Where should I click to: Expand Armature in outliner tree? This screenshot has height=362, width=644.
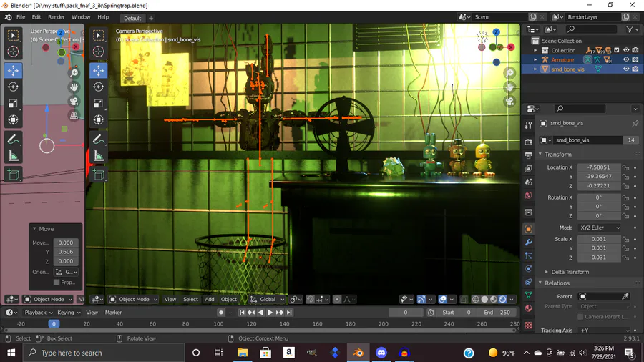(535, 59)
